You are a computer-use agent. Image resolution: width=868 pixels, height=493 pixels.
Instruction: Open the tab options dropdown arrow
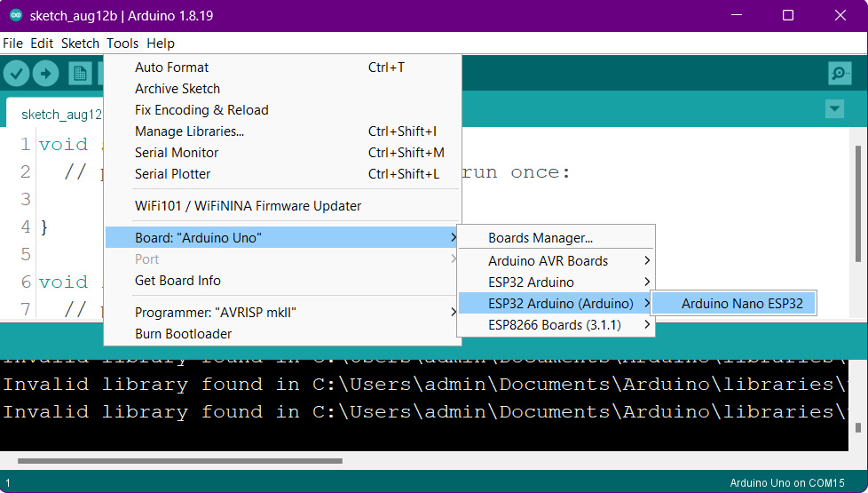(834, 109)
